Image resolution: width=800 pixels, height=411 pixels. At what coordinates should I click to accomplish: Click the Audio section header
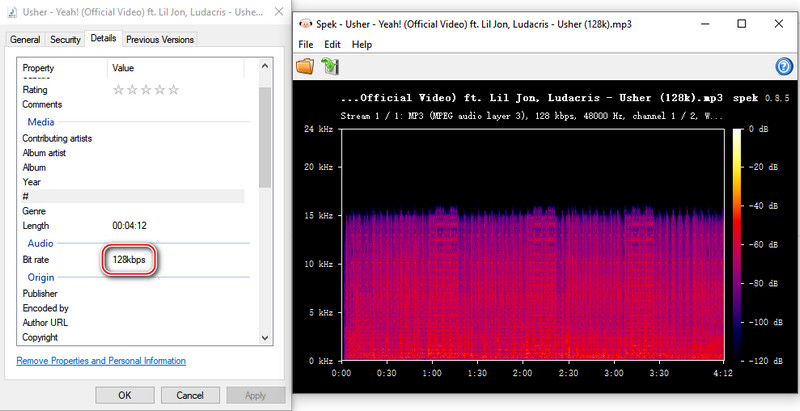click(x=40, y=243)
